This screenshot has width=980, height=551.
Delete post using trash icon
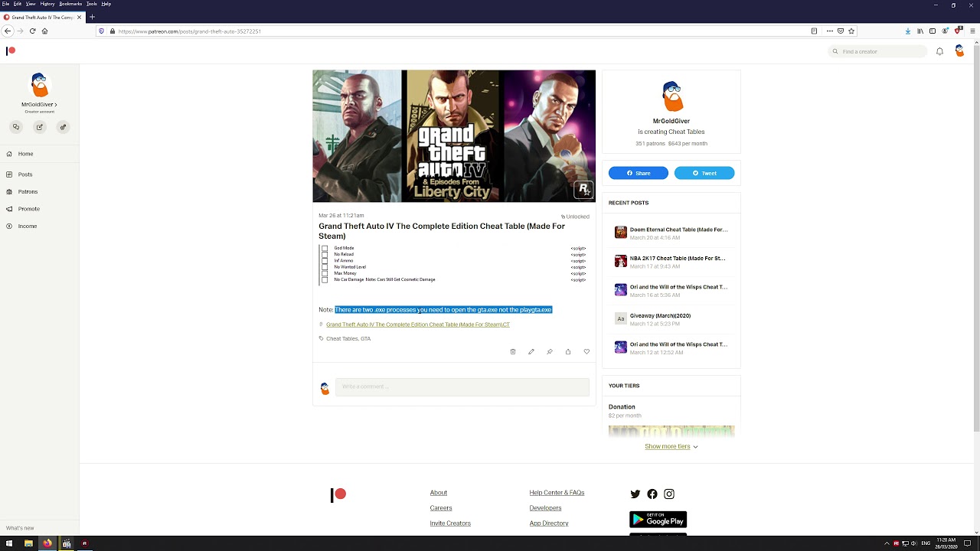click(x=513, y=351)
